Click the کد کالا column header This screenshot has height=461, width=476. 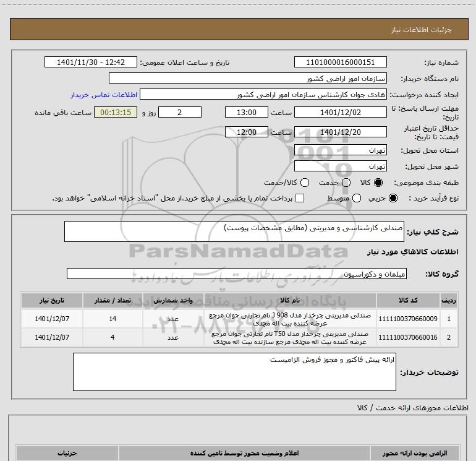click(408, 300)
